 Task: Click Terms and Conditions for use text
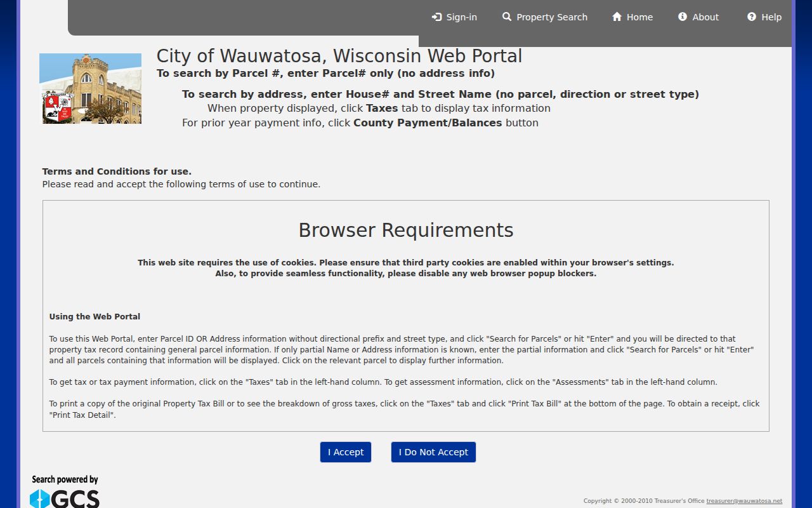click(x=117, y=171)
